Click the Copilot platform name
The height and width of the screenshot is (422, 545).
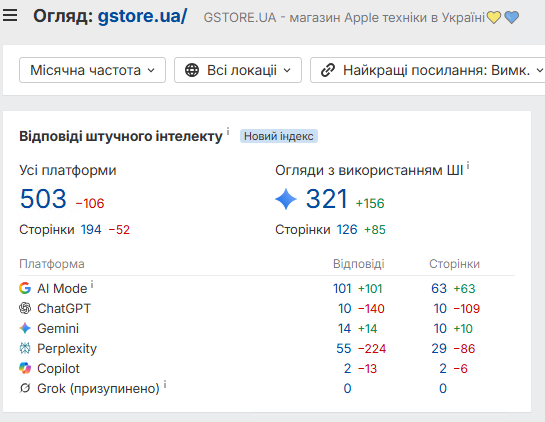pyautogui.click(x=58, y=368)
